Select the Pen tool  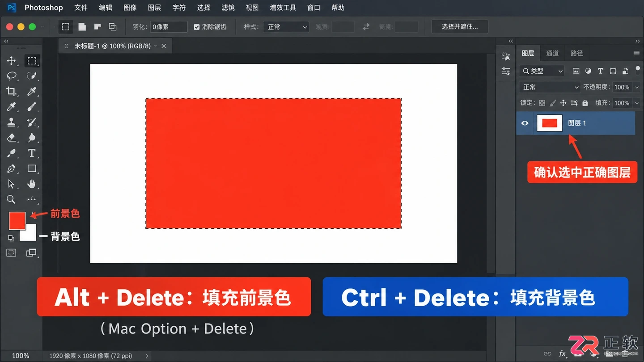(11, 168)
